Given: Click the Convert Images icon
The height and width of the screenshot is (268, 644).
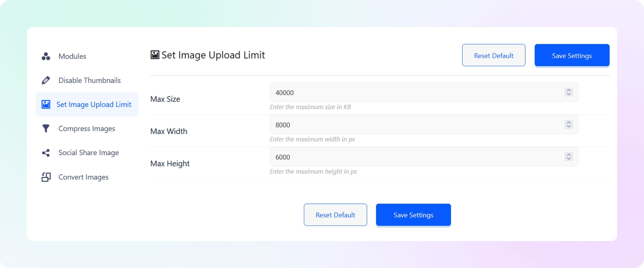Looking at the screenshot, I should 46,177.
